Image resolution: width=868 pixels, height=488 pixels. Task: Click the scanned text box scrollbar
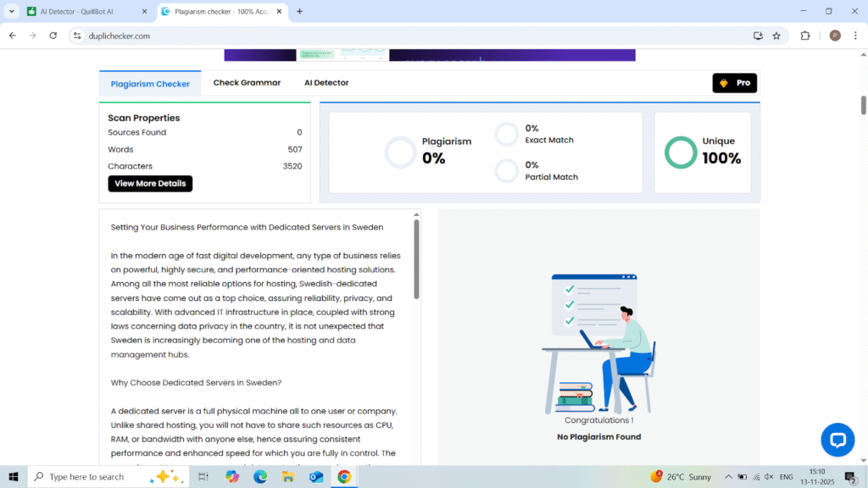tap(416, 258)
